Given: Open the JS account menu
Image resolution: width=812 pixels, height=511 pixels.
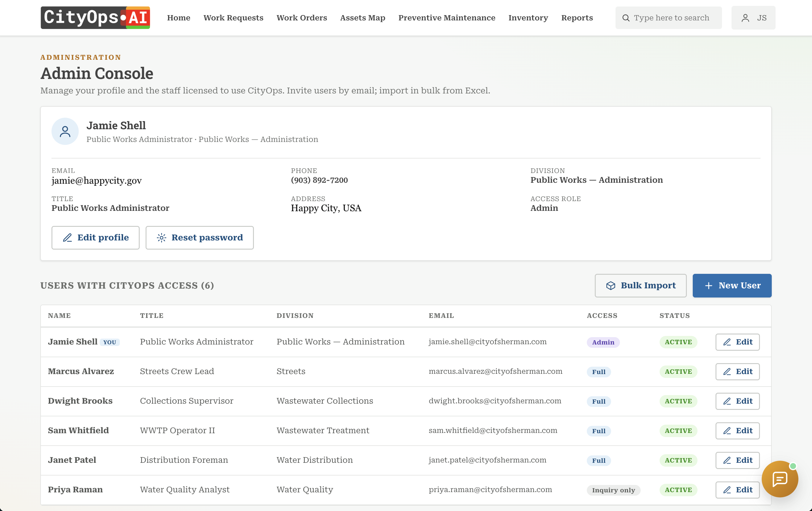Looking at the screenshot, I should [753, 18].
